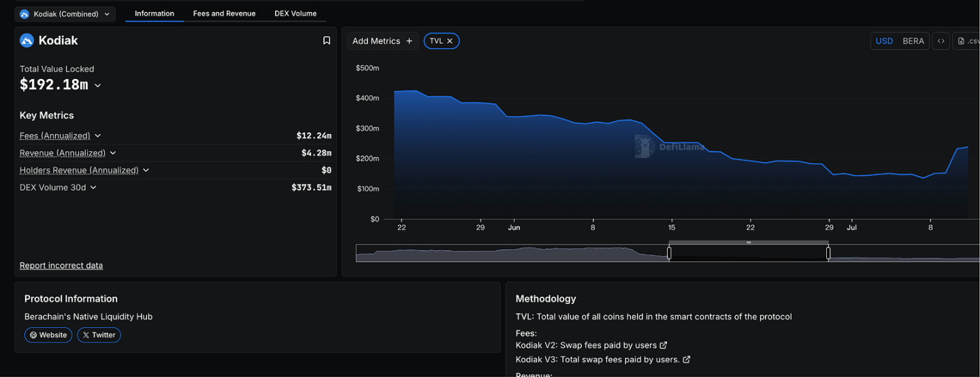The width and height of the screenshot is (980, 377).
Task: Expand the DEX Volume 30d row
Action: point(93,188)
